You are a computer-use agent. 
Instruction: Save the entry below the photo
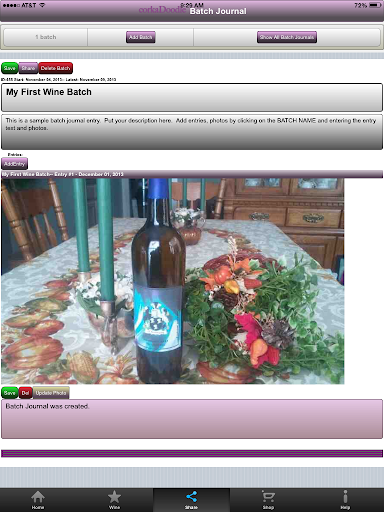[x=10, y=393]
